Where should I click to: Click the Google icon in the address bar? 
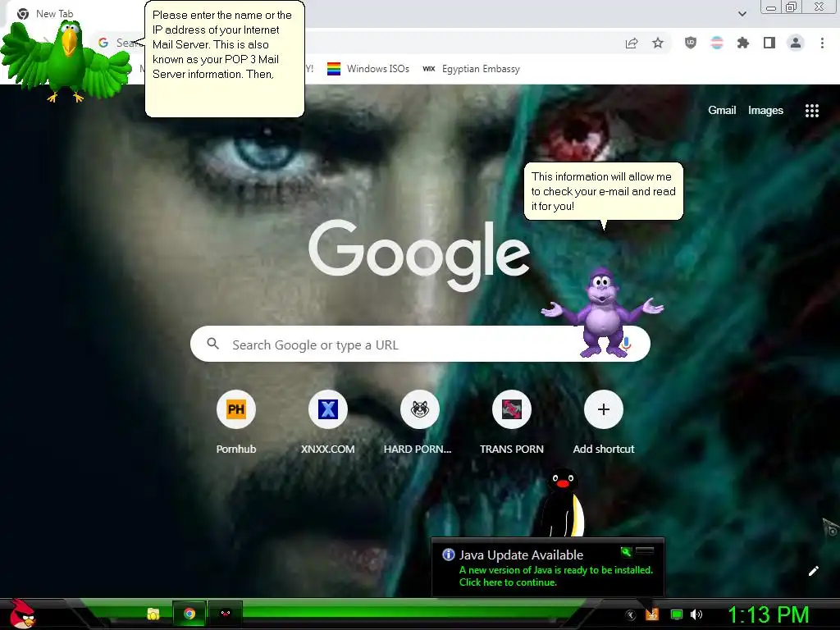tap(103, 43)
